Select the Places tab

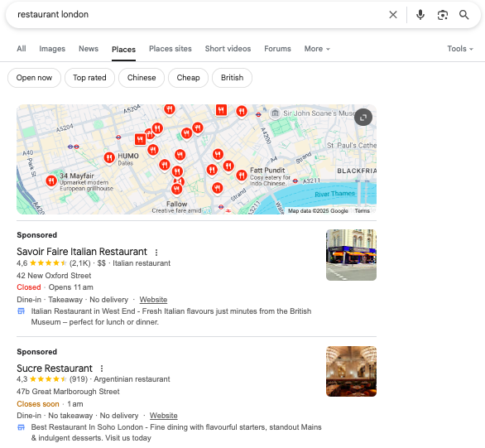123,49
